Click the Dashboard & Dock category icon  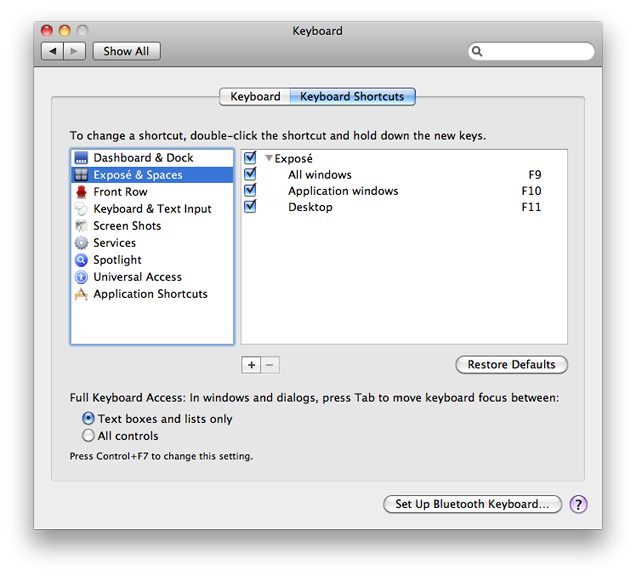(x=82, y=158)
